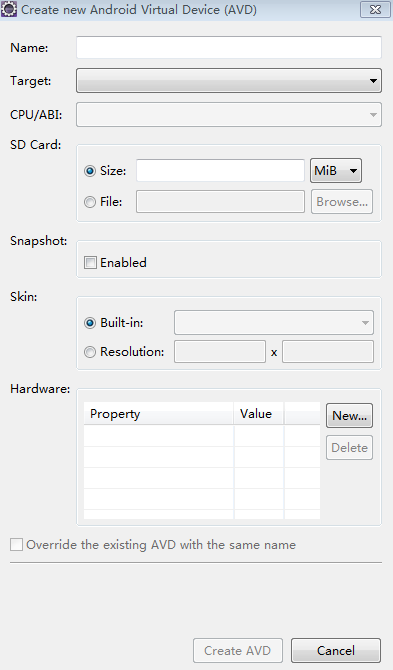Click the AVD dialog title bar icon
The height and width of the screenshot is (670, 393).
pos(9,9)
